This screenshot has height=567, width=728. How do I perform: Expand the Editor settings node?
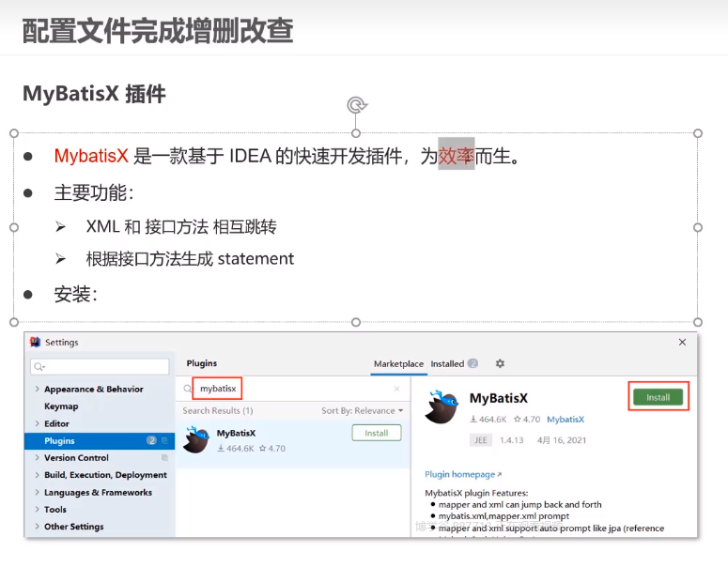click(37, 423)
